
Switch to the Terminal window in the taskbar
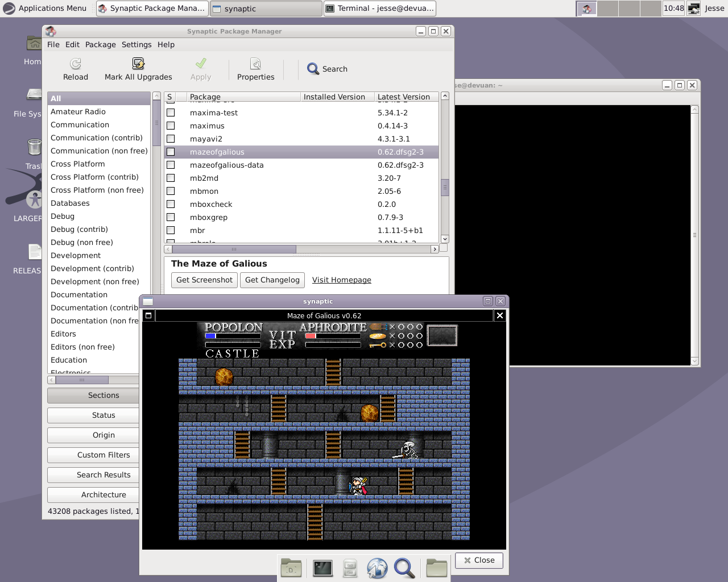tap(380, 9)
